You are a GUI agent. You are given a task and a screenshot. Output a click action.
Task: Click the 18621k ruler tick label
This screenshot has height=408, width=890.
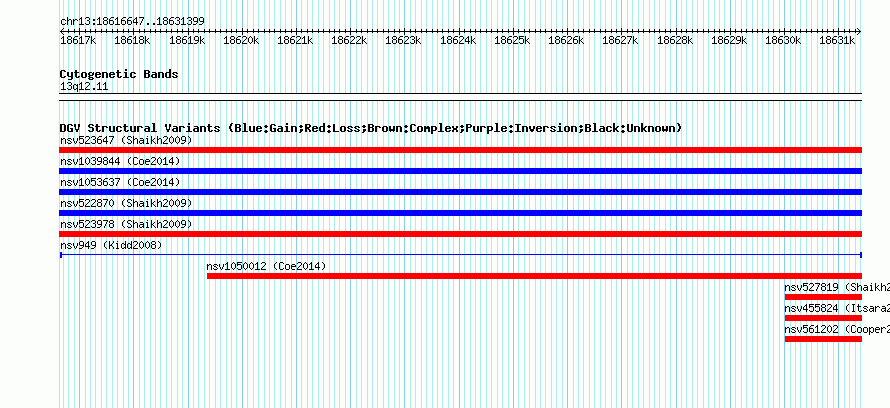[x=295, y=40]
